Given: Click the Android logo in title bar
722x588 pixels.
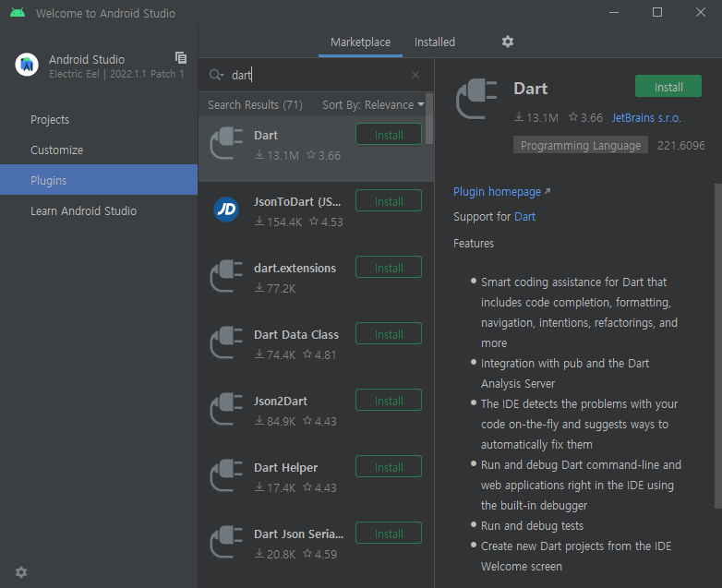Looking at the screenshot, I should pyautogui.click(x=18, y=12).
